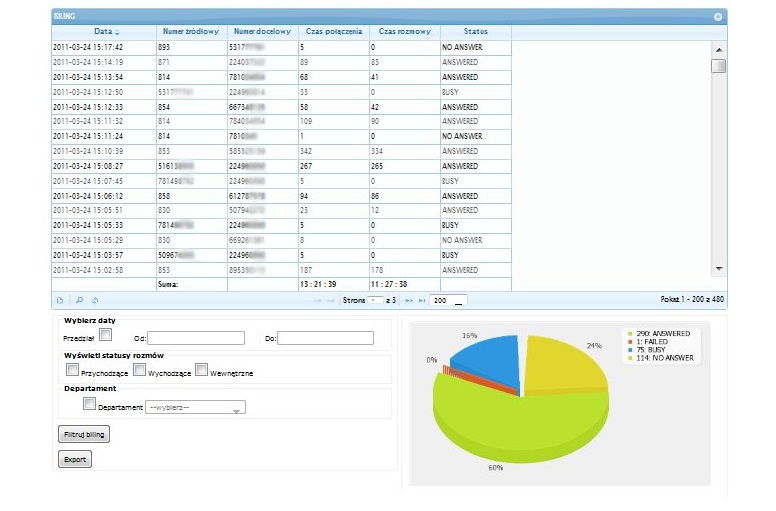Select the row dated 2011-03-24 15:11:24
Screen dimensions: 776x511
click(281, 136)
